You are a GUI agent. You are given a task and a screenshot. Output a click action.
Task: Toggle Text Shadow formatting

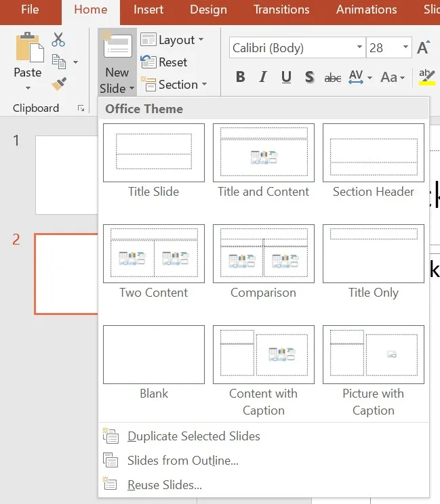[x=309, y=77]
